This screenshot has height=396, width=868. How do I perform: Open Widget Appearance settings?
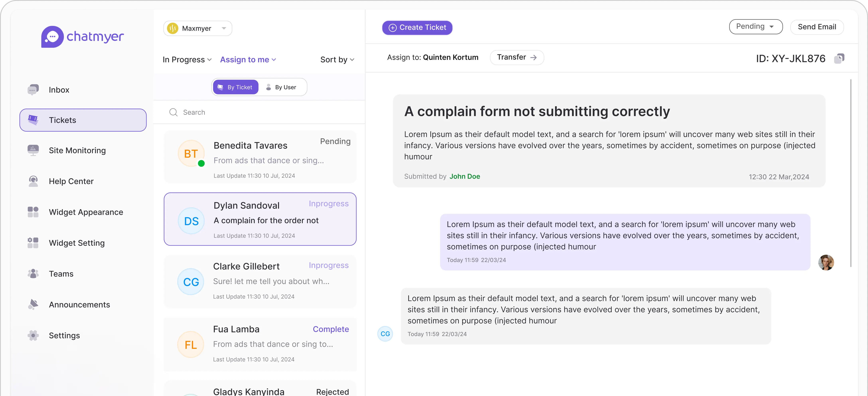pyautogui.click(x=86, y=212)
